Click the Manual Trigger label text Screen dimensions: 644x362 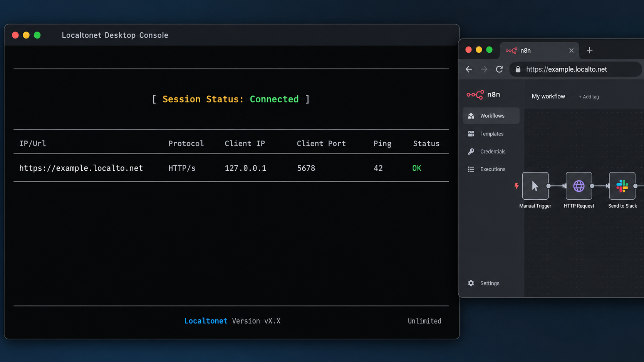535,206
